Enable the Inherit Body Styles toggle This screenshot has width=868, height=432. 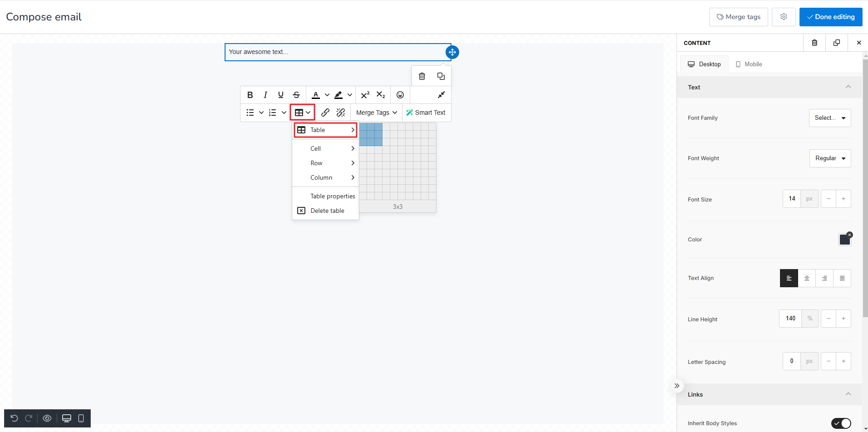click(841, 423)
